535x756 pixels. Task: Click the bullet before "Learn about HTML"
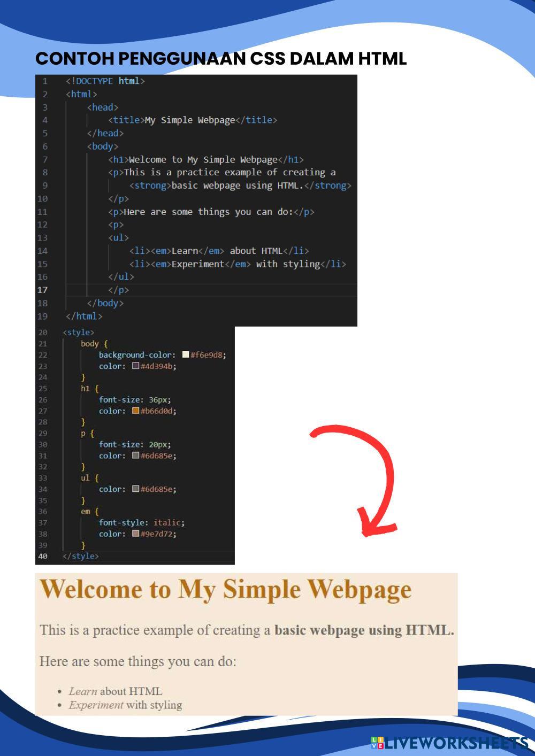click(x=60, y=692)
